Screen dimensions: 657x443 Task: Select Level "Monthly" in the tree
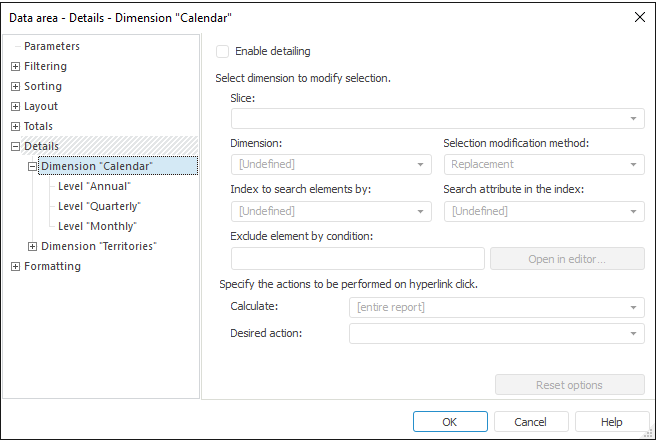click(97, 227)
